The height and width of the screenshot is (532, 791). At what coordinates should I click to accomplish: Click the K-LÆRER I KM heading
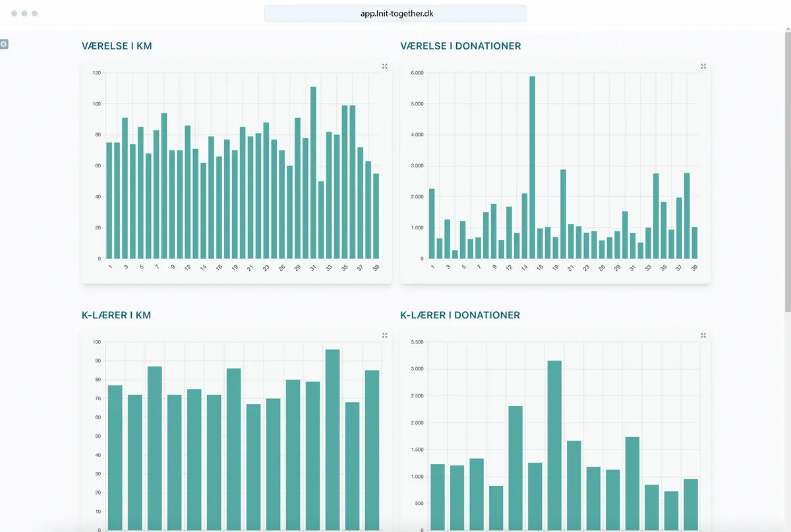pyautogui.click(x=116, y=315)
